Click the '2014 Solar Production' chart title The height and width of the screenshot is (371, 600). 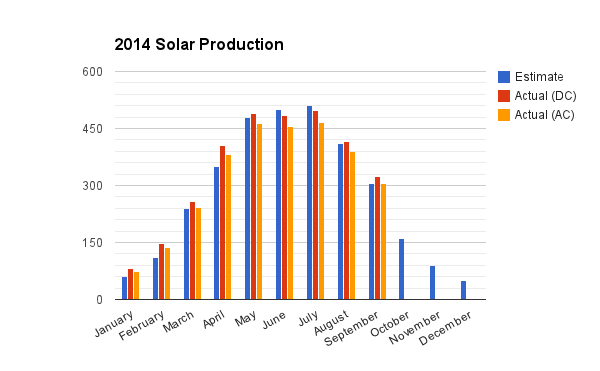click(x=199, y=44)
